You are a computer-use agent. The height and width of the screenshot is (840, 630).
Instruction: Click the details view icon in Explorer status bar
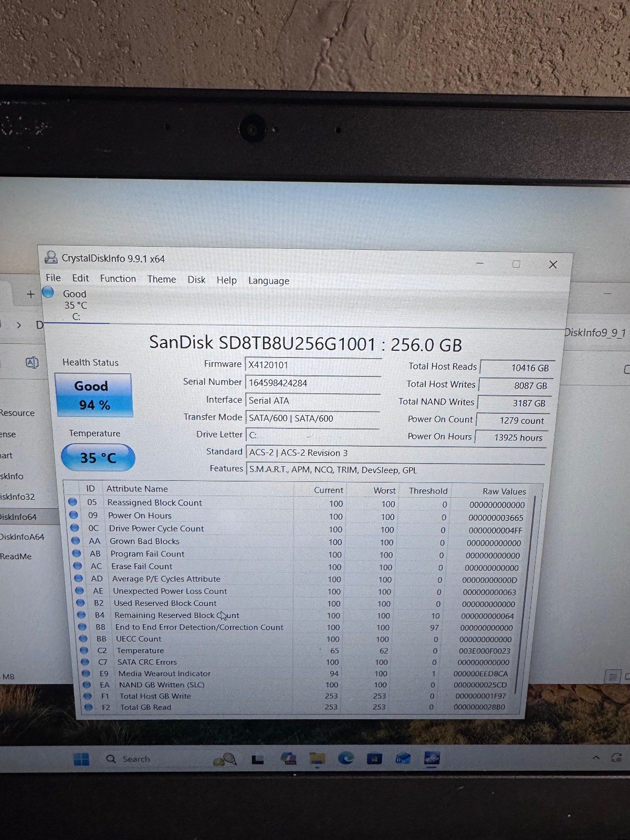(x=612, y=677)
